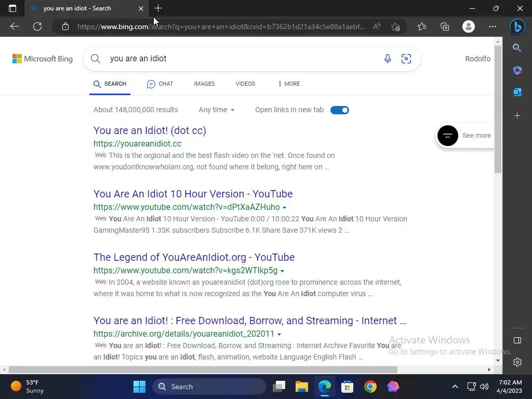Open 'You are an Idiot! (dot cc)' result

(x=150, y=130)
